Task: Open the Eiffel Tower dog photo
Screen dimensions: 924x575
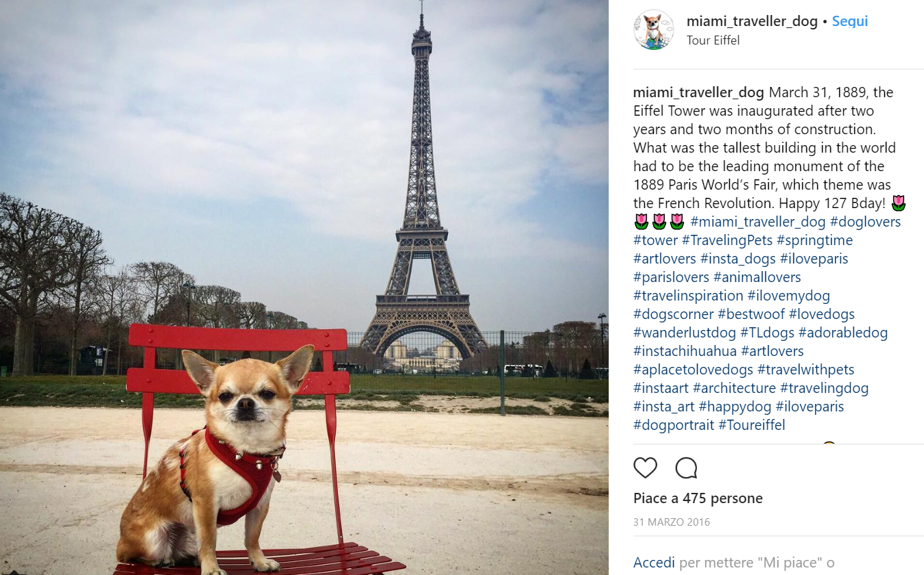Action: point(304,287)
